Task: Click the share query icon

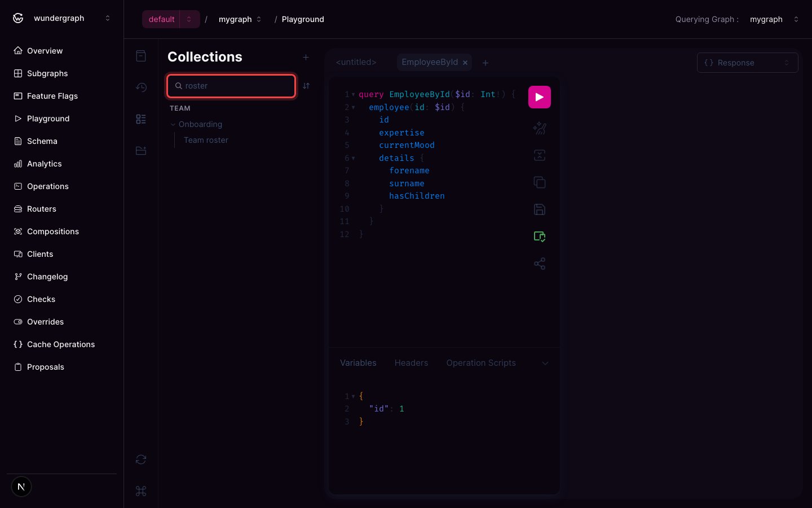Action: tap(539, 264)
